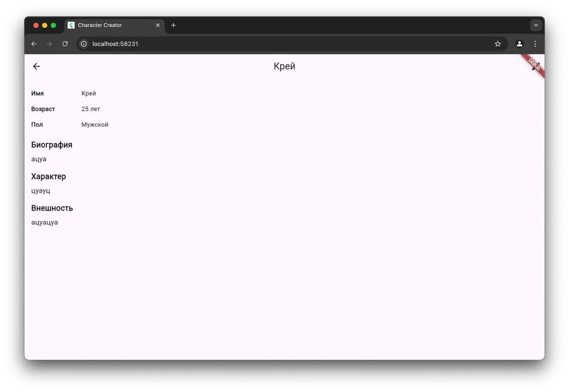
Task: Open the browser profile icon
Action: pyautogui.click(x=520, y=44)
